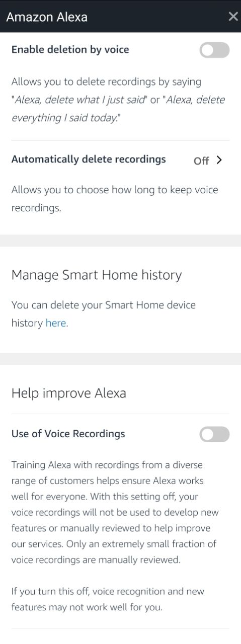Click the 'If you turn this off' warning text

tap(108, 599)
